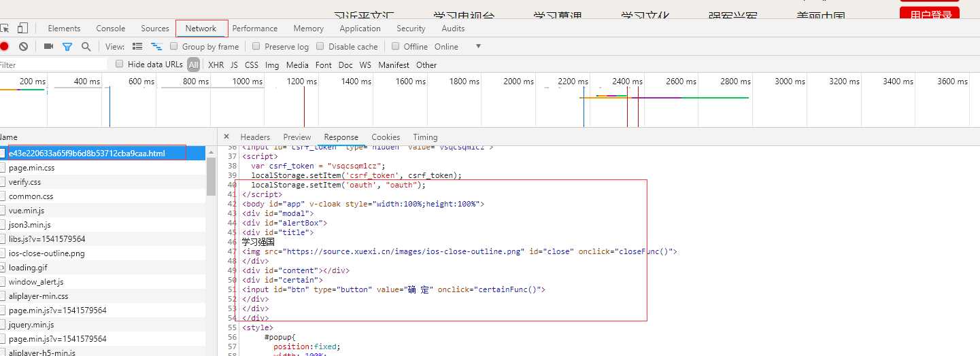Select the Network tab
The height and width of the screenshot is (356, 980).
click(201, 29)
